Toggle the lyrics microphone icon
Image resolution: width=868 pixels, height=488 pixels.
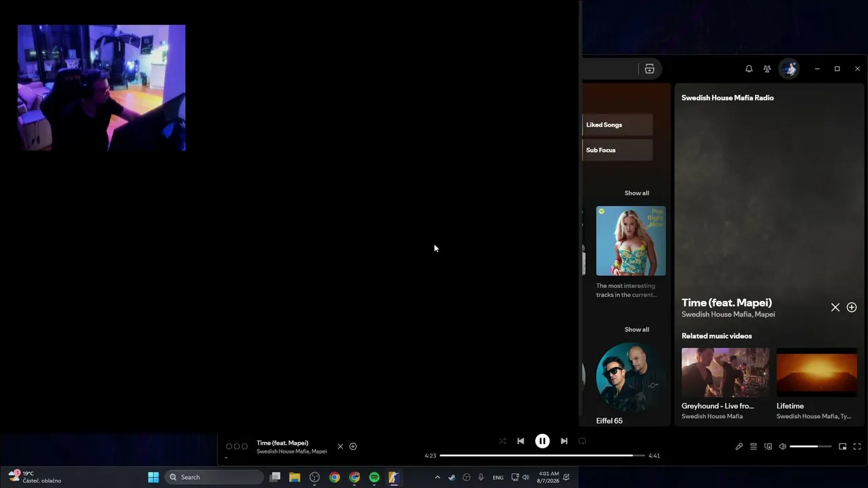tap(739, 447)
